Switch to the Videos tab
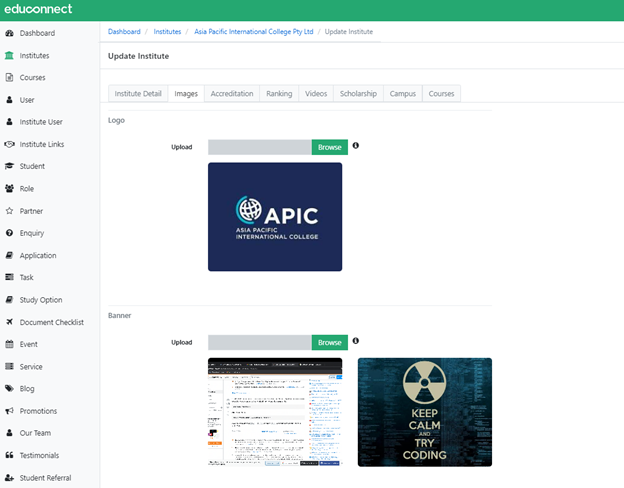 316,94
